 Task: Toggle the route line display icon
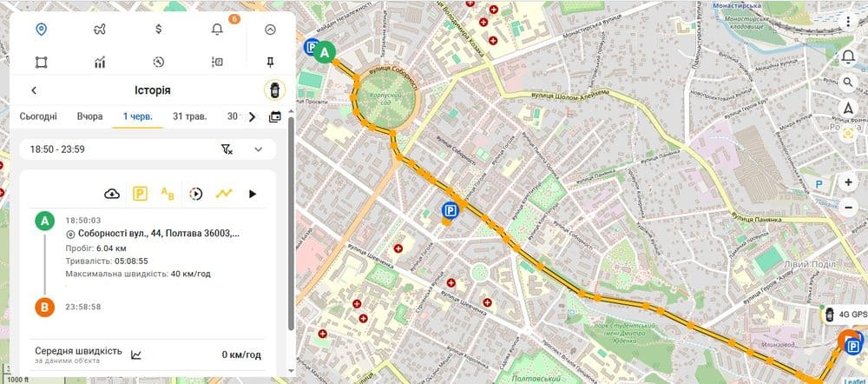coord(224,194)
